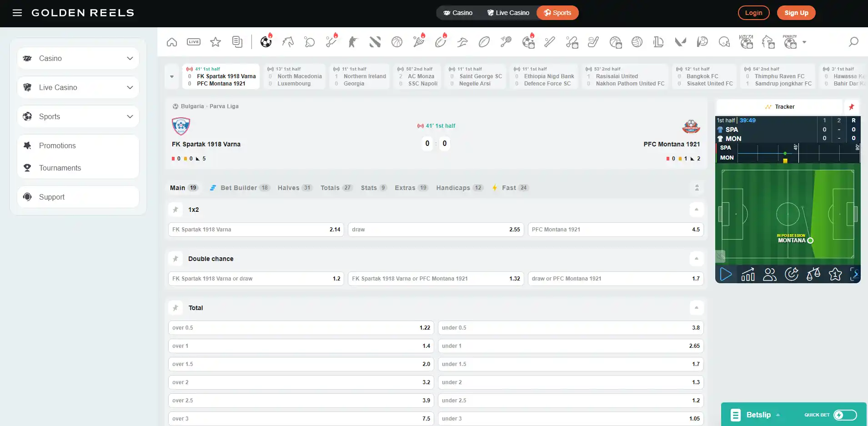Toggle the Quick Bet switch
This screenshot has height=426, width=868.
(845, 415)
